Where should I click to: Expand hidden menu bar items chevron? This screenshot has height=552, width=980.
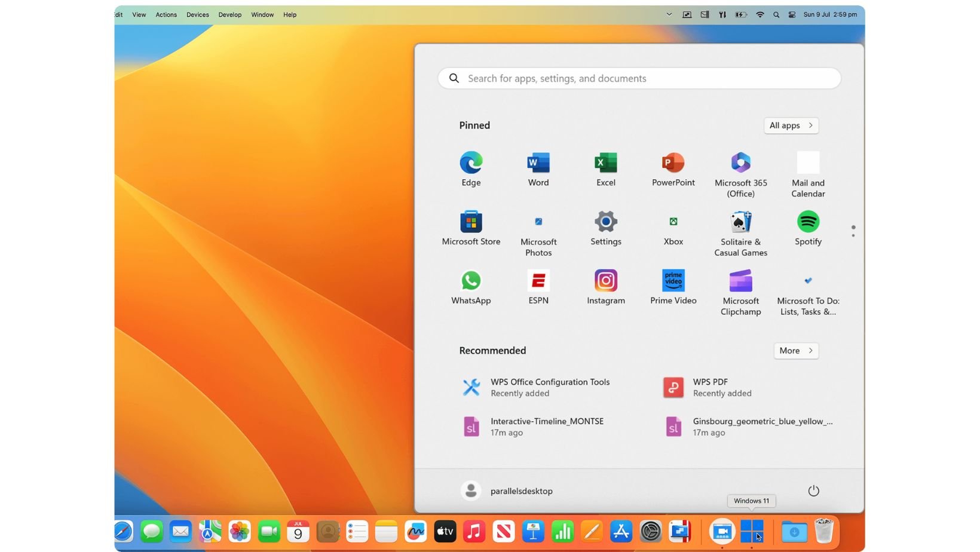click(x=669, y=15)
